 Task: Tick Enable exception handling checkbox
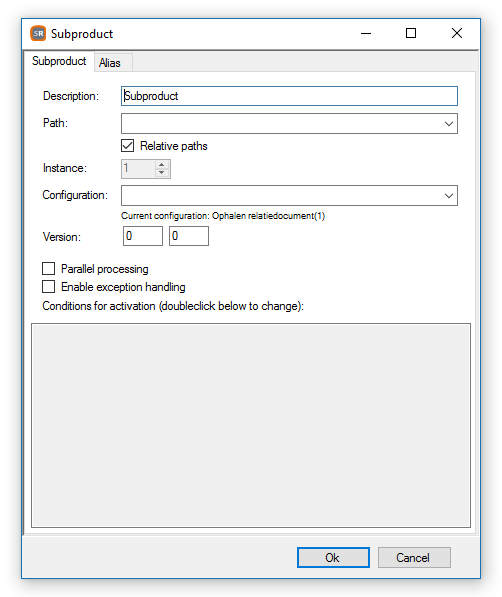coord(48,287)
